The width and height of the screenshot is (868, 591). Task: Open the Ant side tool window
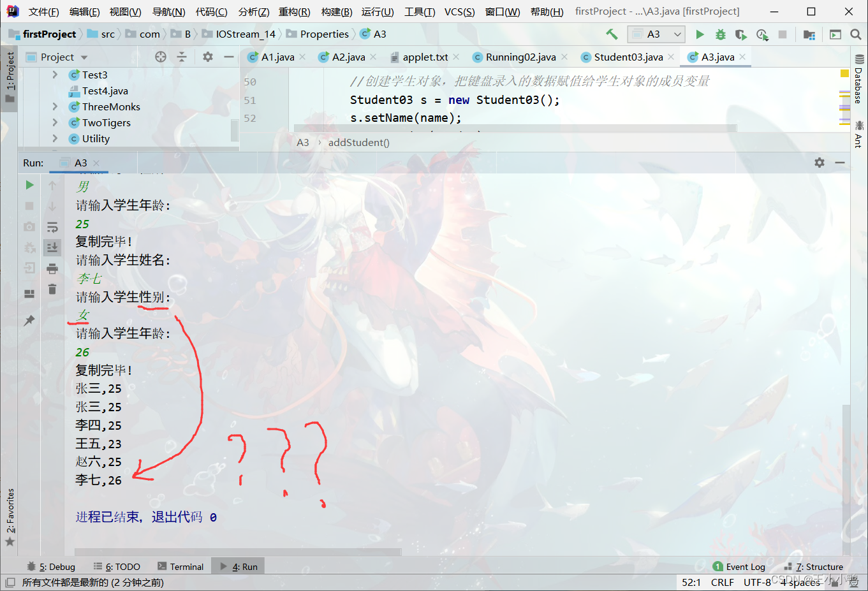click(x=859, y=134)
